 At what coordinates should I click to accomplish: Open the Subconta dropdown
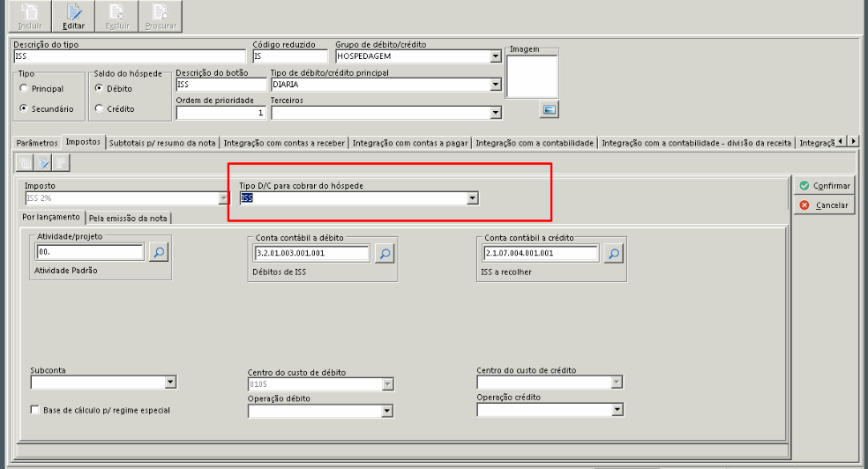(170, 383)
